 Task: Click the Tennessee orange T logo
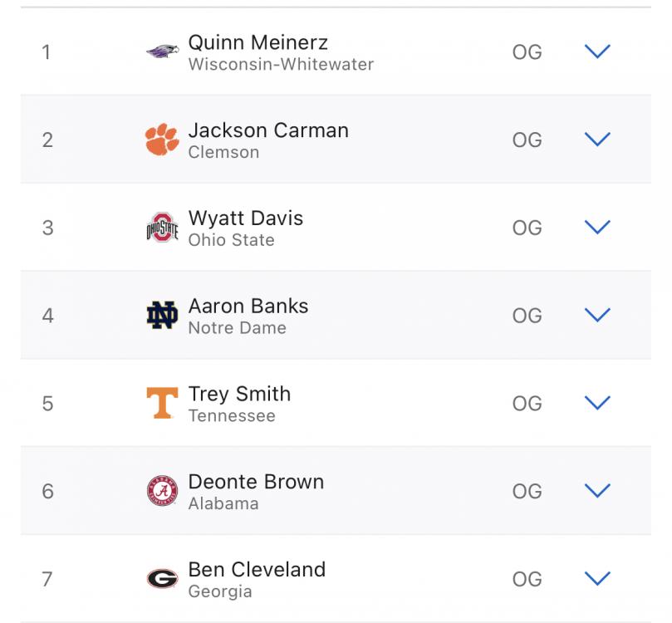162,404
